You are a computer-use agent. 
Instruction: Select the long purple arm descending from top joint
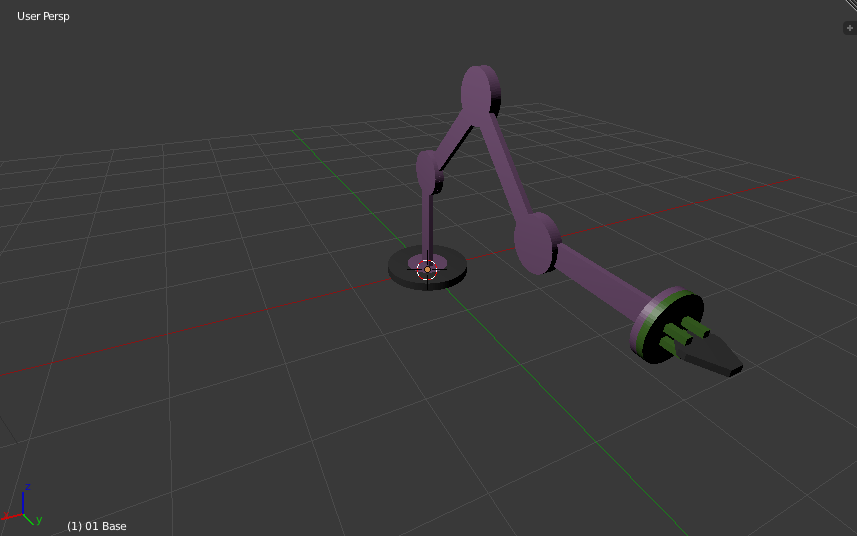pos(506,168)
